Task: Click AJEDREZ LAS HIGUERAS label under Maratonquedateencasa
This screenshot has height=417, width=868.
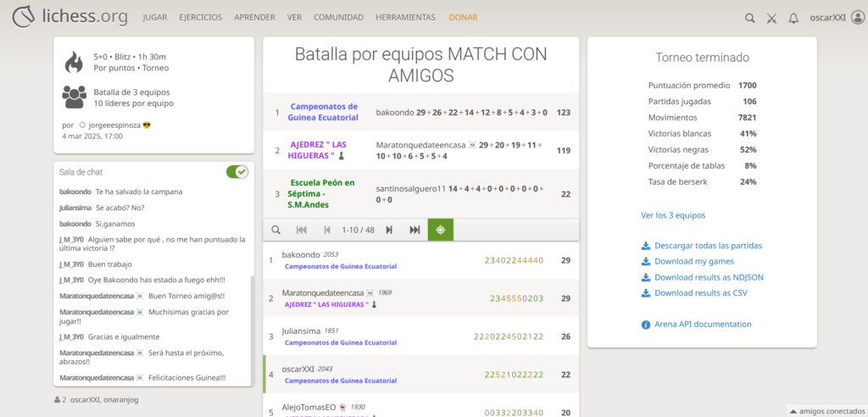Action: (331, 304)
